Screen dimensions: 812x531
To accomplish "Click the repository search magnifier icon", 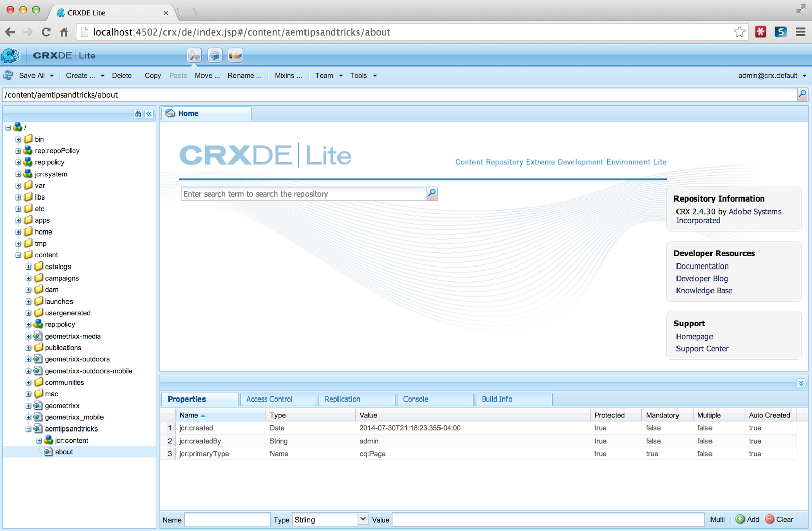I will (x=432, y=193).
